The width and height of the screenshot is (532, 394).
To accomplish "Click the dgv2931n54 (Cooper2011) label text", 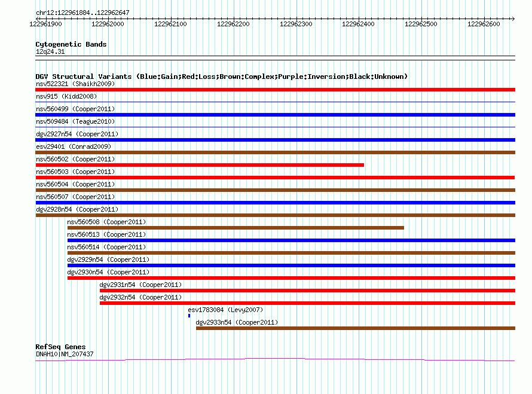I will (140, 285).
